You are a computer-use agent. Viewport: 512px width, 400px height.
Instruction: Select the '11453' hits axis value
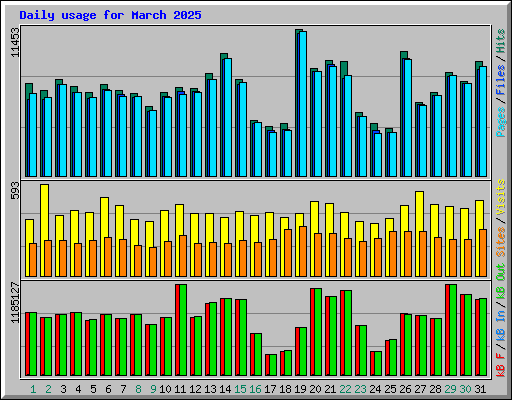(x=15, y=42)
